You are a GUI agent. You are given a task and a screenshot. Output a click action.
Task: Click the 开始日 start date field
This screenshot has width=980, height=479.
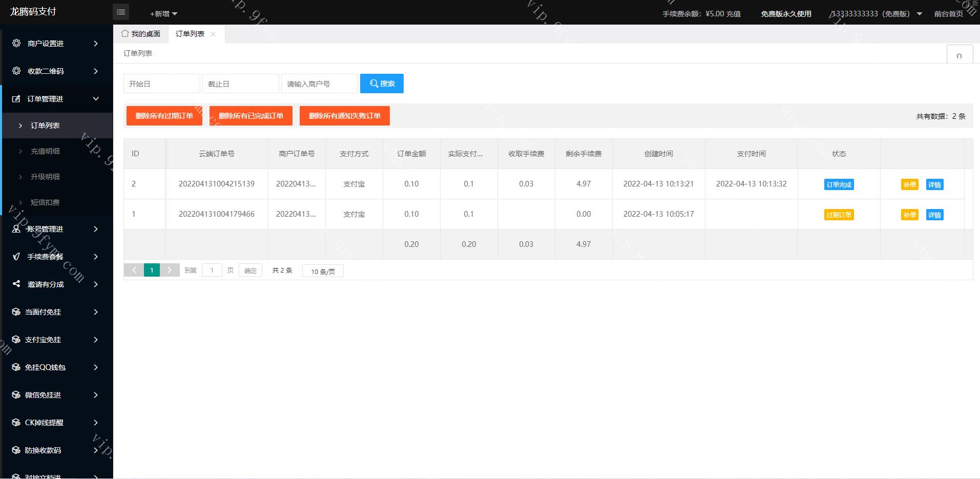(x=161, y=84)
